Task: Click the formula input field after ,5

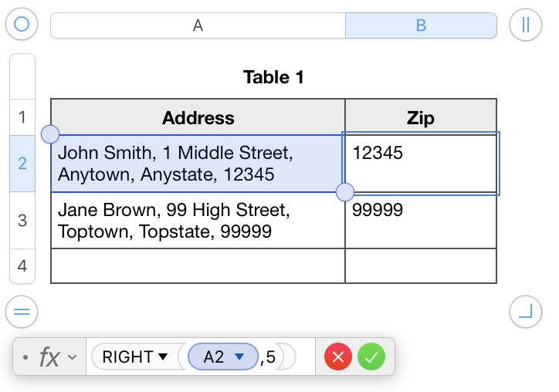Action: pos(303,357)
